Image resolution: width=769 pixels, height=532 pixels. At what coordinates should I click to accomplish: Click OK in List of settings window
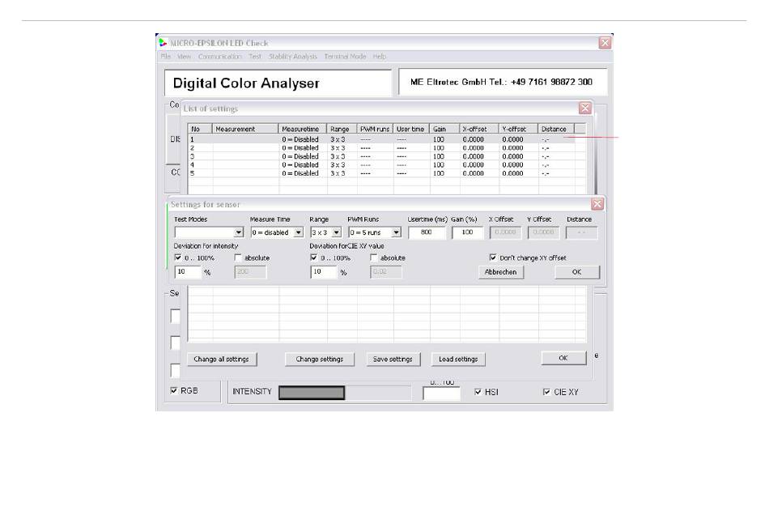563,358
